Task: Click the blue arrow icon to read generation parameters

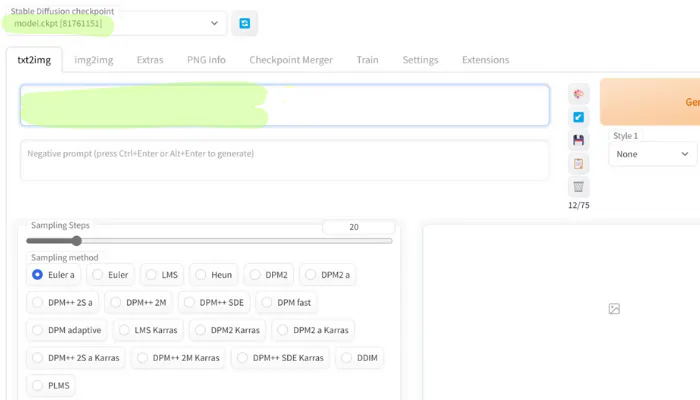Action: [579, 117]
